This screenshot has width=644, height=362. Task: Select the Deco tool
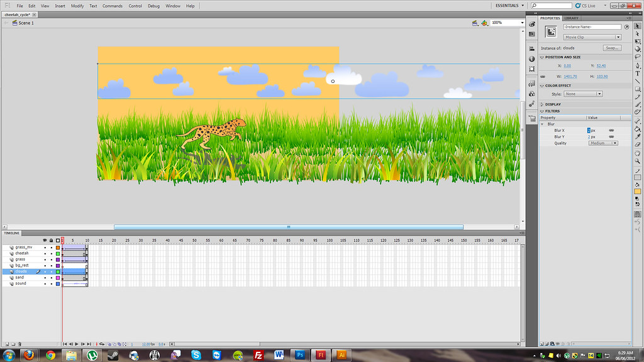pos(638,112)
